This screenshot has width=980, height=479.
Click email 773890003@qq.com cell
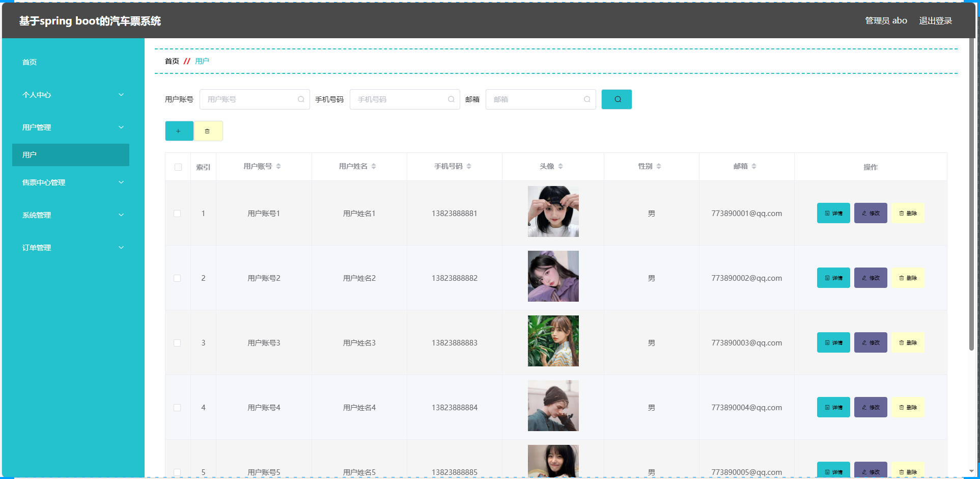[747, 343]
